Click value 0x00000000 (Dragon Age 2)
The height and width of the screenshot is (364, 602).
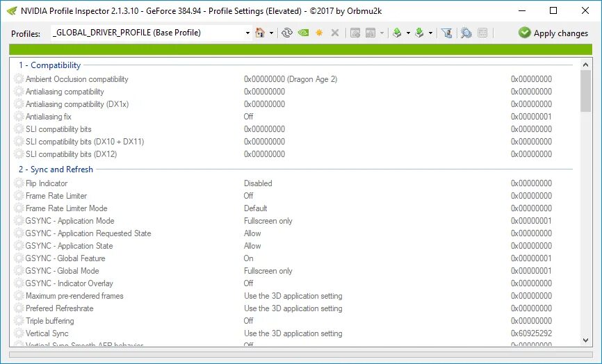tap(291, 79)
